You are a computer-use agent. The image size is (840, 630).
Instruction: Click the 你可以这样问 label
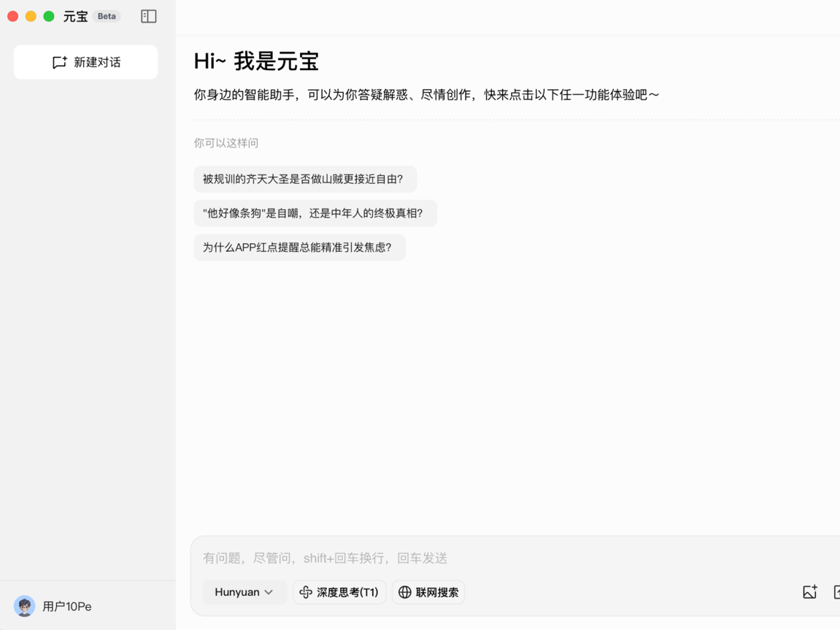226,143
